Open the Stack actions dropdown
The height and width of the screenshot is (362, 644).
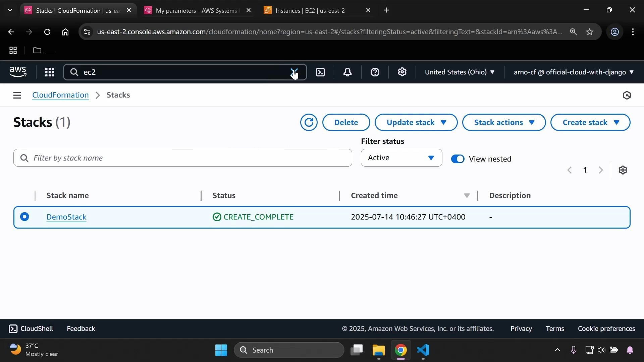coord(503,122)
